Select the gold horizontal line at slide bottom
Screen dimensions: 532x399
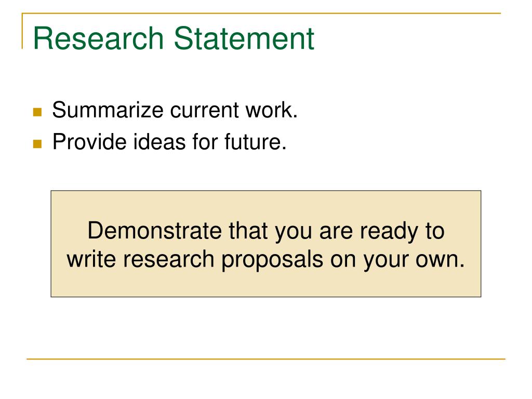coord(265,358)
